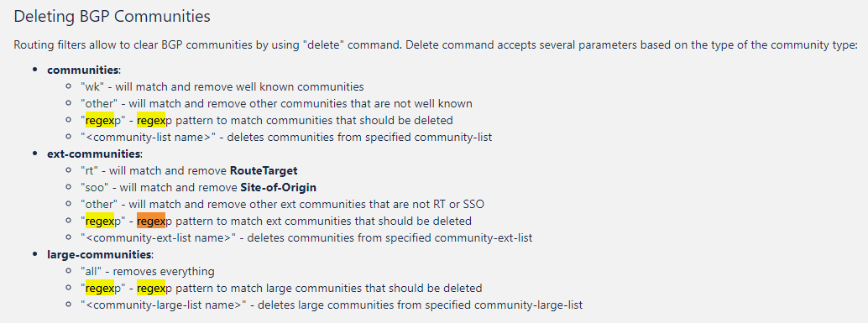The width and height of the screenshot is (868, 323).
Task: Click yellow "regex" in large communities pattern description
Action: [151, 288]
